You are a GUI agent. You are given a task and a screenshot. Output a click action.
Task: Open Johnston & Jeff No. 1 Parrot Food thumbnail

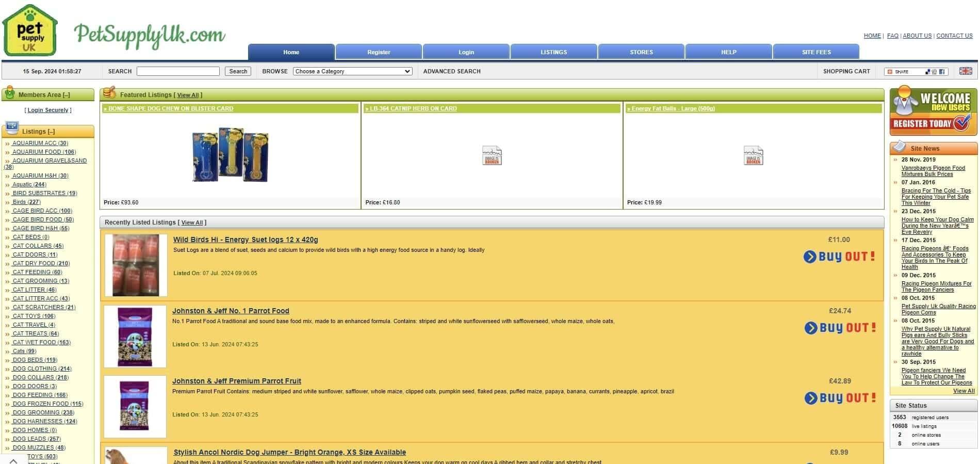(135, 337)
